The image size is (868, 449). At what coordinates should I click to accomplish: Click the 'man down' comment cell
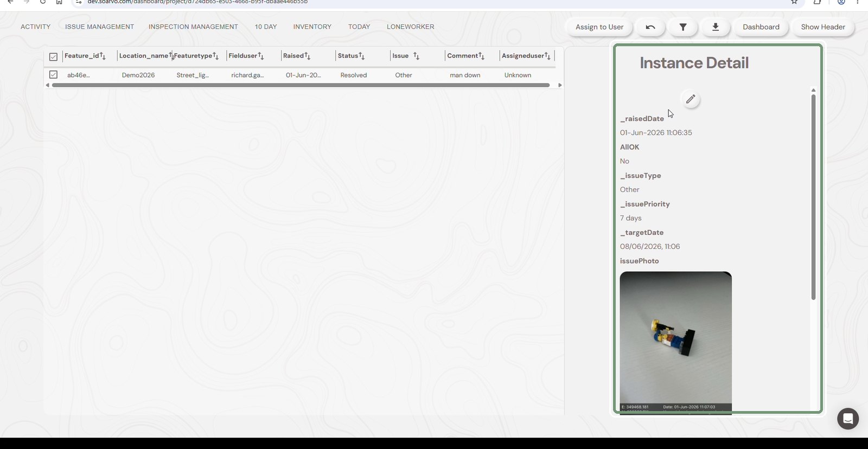465,75
